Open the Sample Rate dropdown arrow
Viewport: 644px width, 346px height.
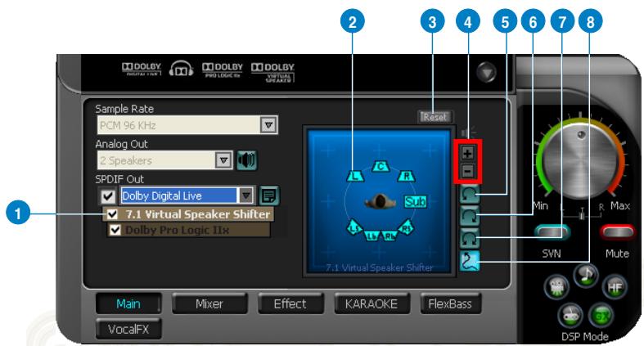(268, 124)
